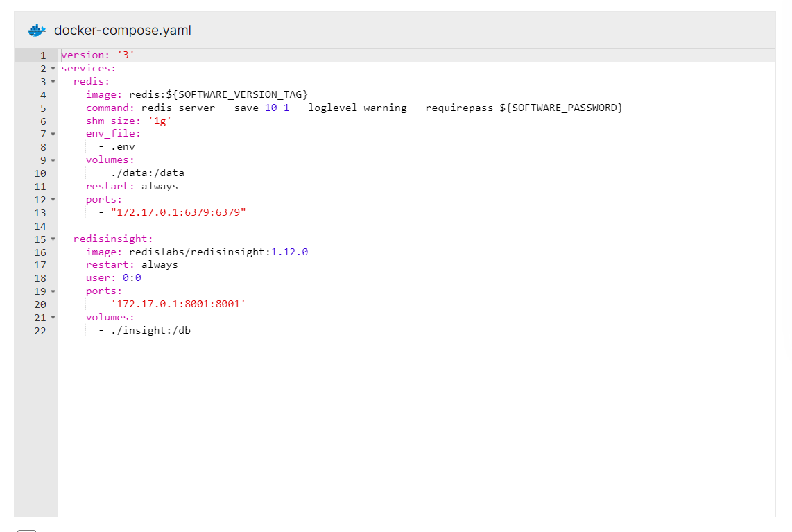Collapse the redis volumes fold arrow

coord(53,160)
